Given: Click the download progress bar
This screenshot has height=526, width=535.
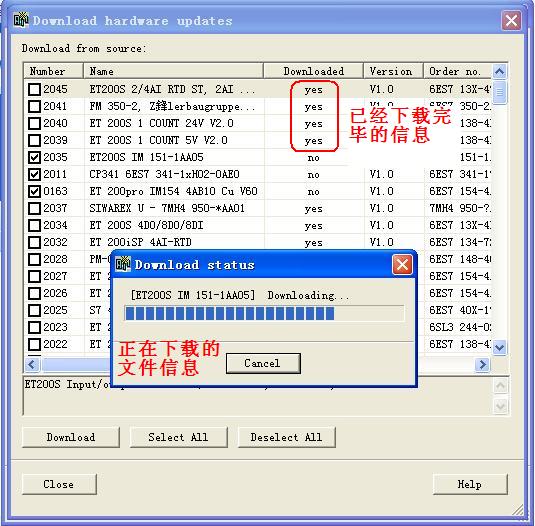Looking at the screenshot, I should [x=264, y=313].
